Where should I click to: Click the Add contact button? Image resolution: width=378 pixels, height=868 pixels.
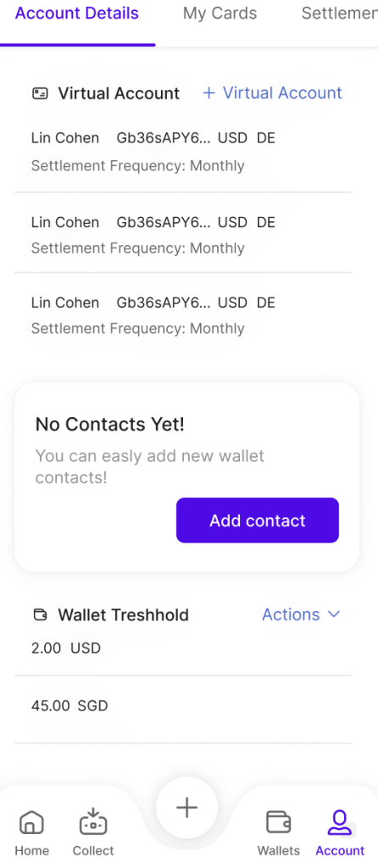tap(258, 520)
